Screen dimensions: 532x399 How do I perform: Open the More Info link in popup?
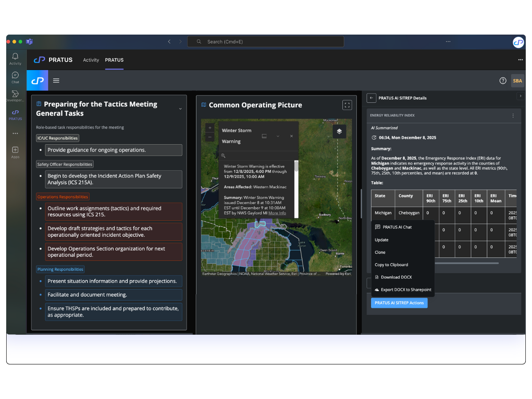click(277, 213)
